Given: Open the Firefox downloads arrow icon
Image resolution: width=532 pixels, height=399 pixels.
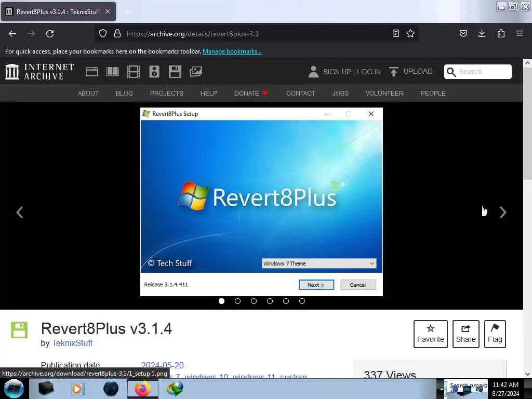Looking at the screenshot, I should 482,33.
